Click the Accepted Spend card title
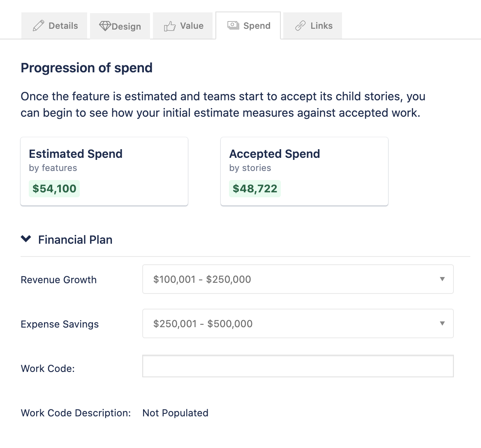 275,154
